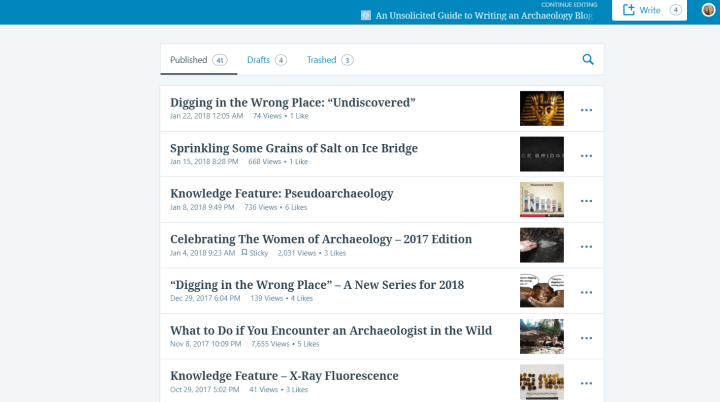Open the user avatar profile menu
The width and height of the screenshot is (720, 402).
click(x=709, y=10)
